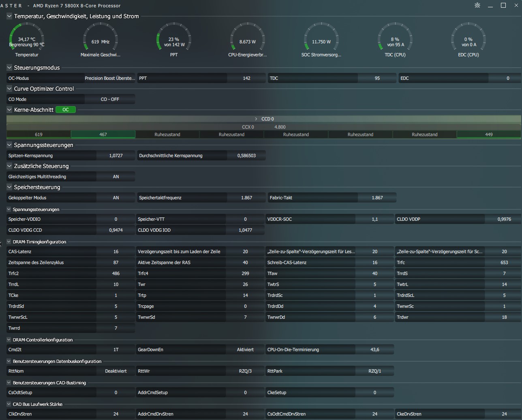Click the bug report icon in title bar
Screen dimensions: 522x420
point(477,5)
